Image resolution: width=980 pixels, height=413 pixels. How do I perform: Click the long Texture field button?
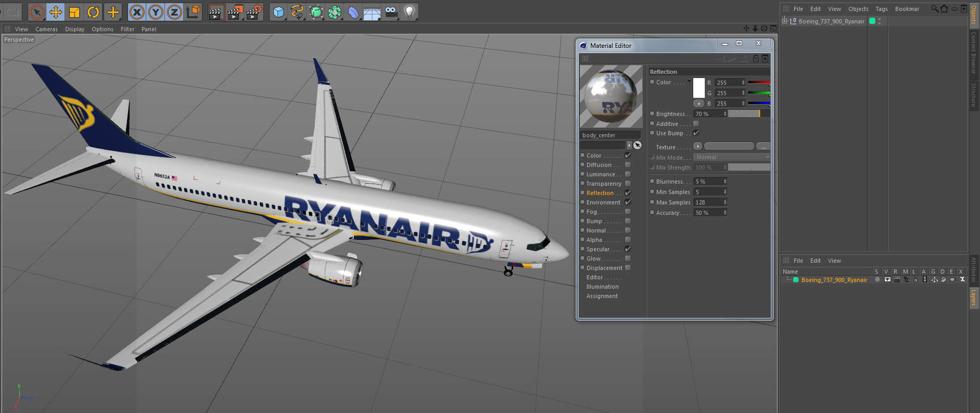tap(729, 147)
